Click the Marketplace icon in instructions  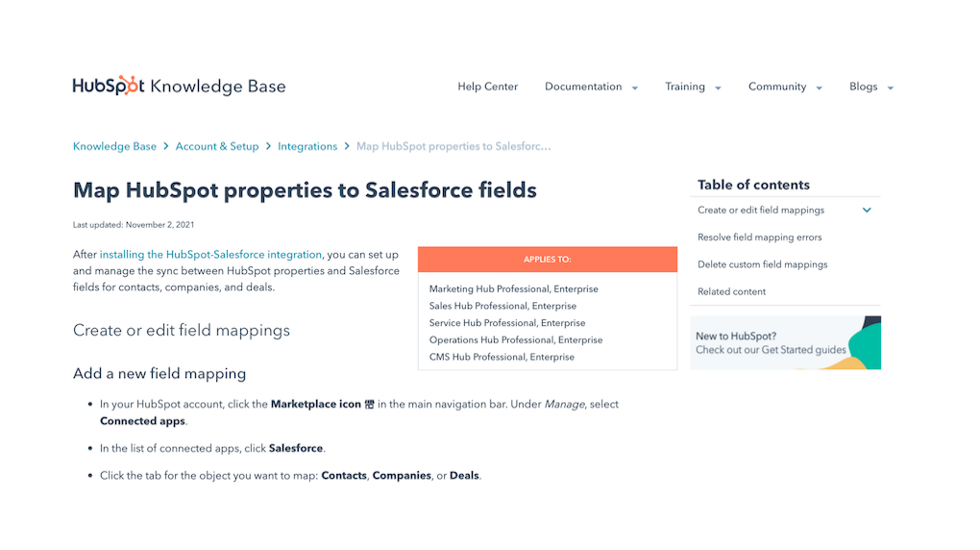[370, 405]
